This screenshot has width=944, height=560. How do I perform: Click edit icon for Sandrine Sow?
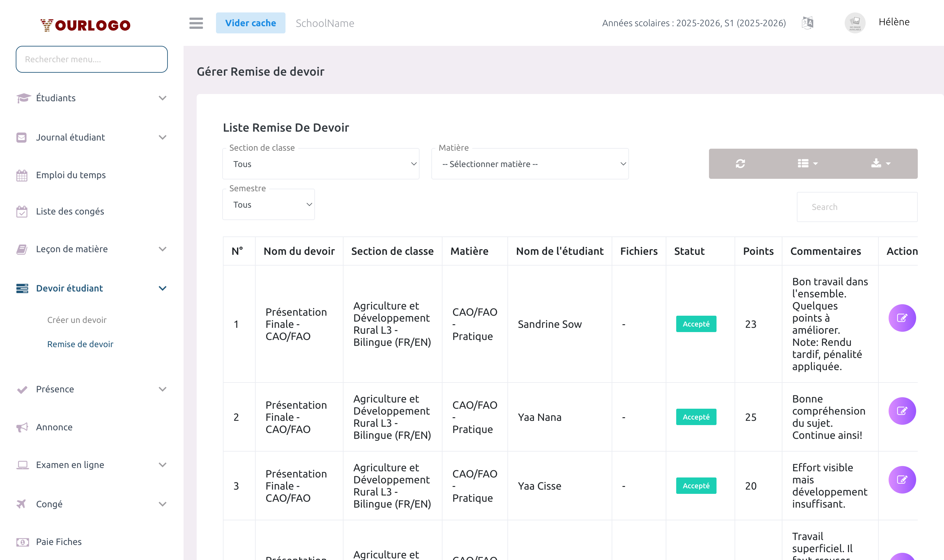point(902,318)
